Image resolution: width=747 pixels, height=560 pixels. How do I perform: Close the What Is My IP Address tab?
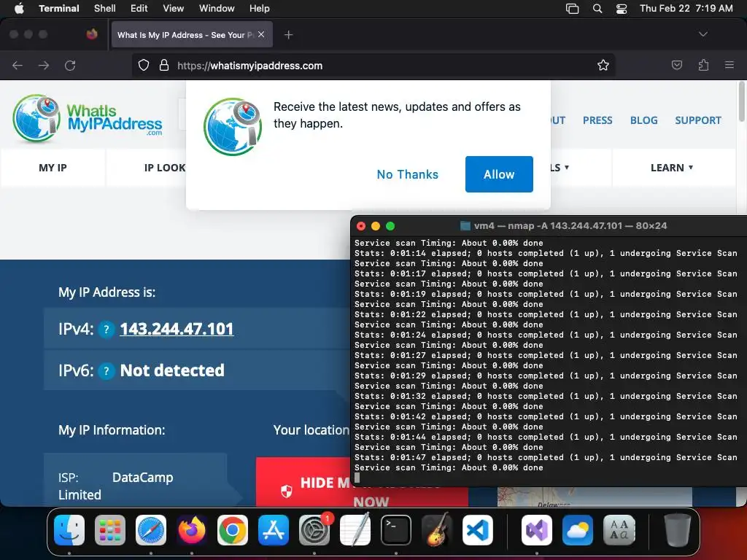click(x=261, y=34)
